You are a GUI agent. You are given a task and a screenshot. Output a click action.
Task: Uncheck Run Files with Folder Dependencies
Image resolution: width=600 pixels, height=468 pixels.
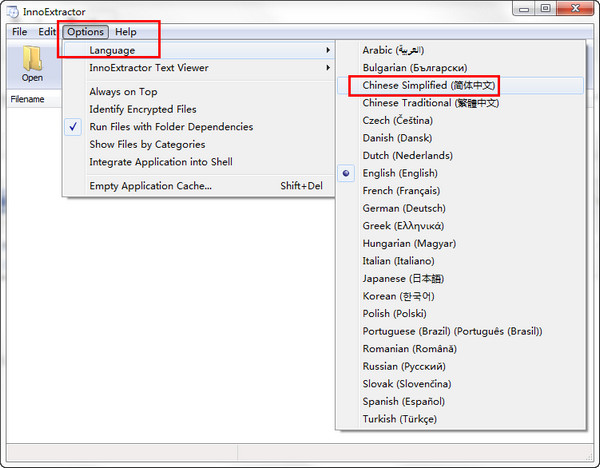tap(199, 127)
